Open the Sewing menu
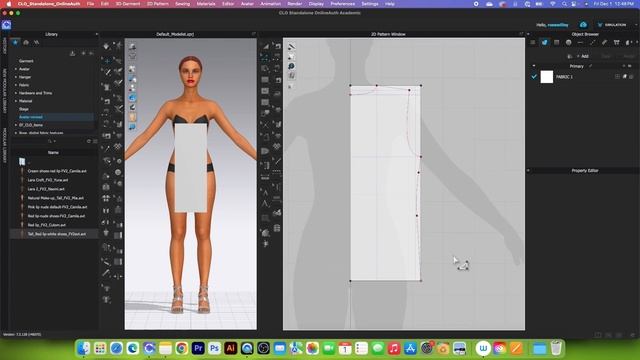The image size is (640, 360). tap(182, 4)
